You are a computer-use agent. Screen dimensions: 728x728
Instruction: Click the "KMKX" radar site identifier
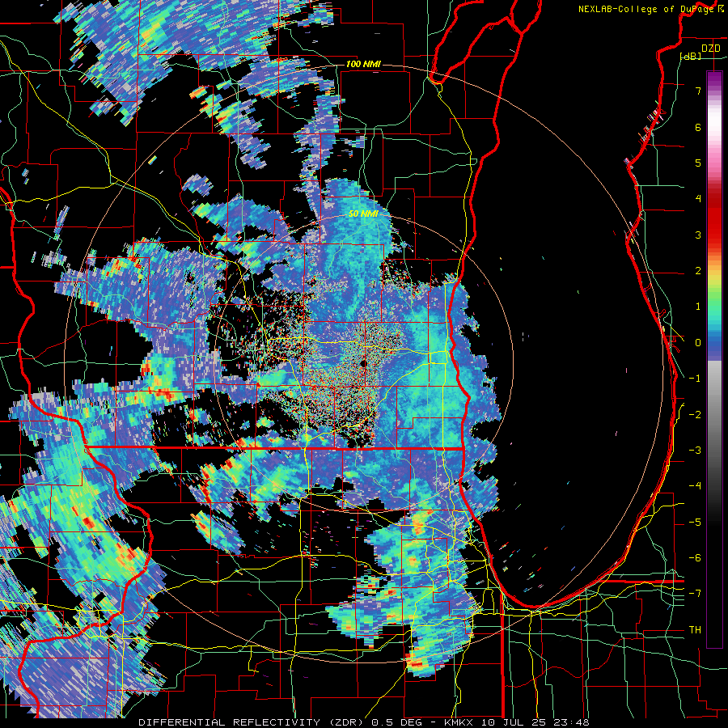459,722
